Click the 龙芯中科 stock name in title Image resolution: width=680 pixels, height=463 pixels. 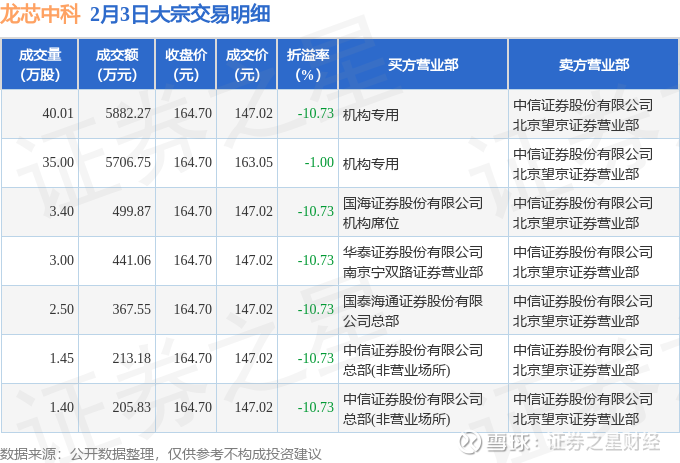[40, 14]
